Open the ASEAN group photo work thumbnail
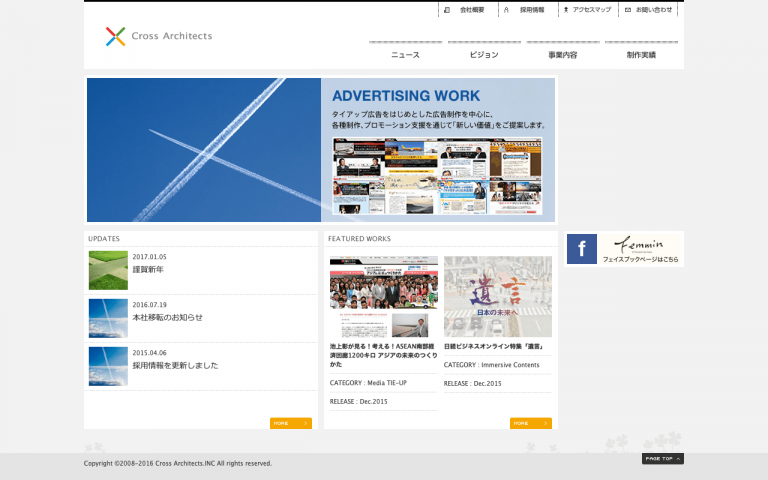The height and width of the screenshot is (480, 768). click(x=384, y=297)
